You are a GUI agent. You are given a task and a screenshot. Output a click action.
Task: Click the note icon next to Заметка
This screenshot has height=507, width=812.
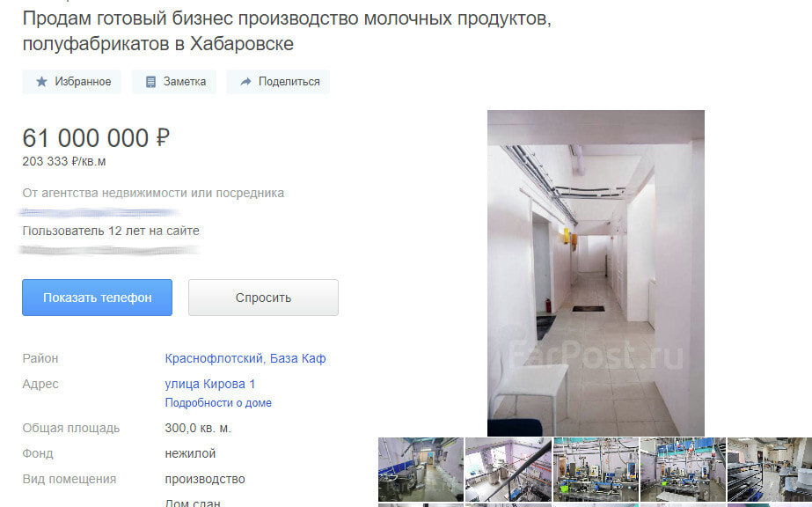coord(150,82)
